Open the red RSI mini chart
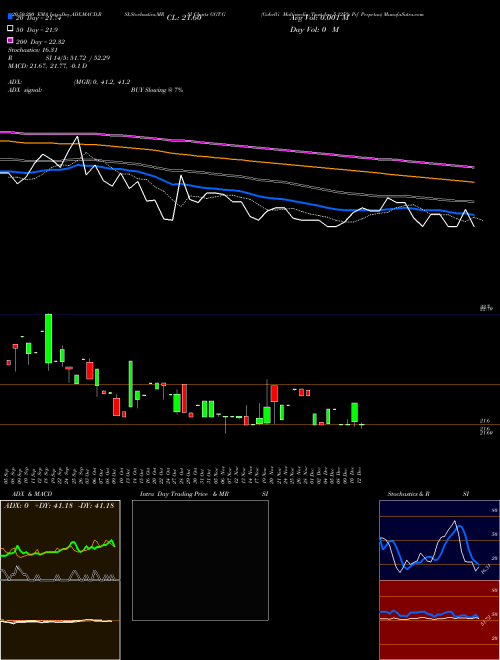The height and width of the screenshot is (660, 500). (x=439, y=620)
